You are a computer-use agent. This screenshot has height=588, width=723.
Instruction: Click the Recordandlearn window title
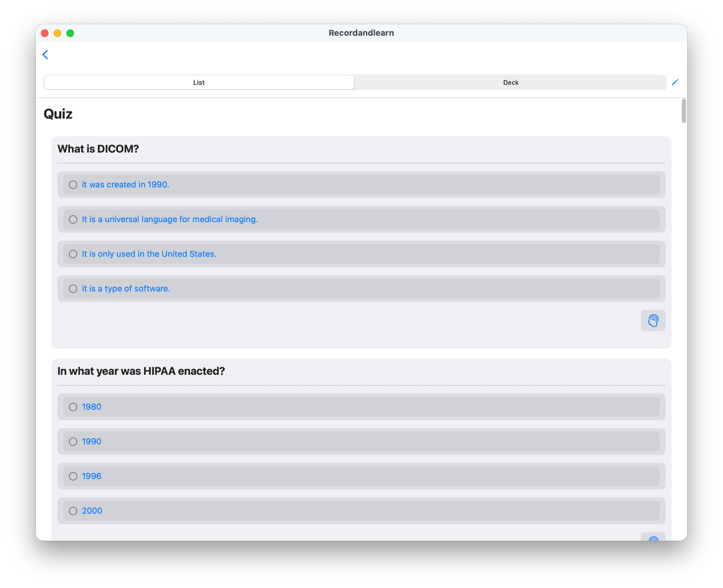[x=361, y=33]
